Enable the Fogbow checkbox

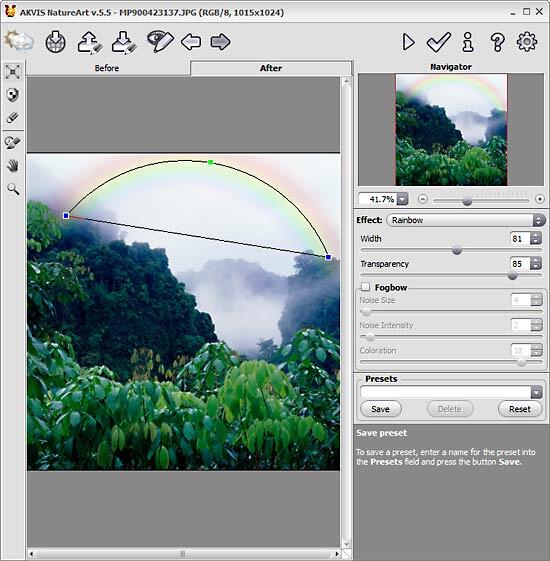pos(365,287)
